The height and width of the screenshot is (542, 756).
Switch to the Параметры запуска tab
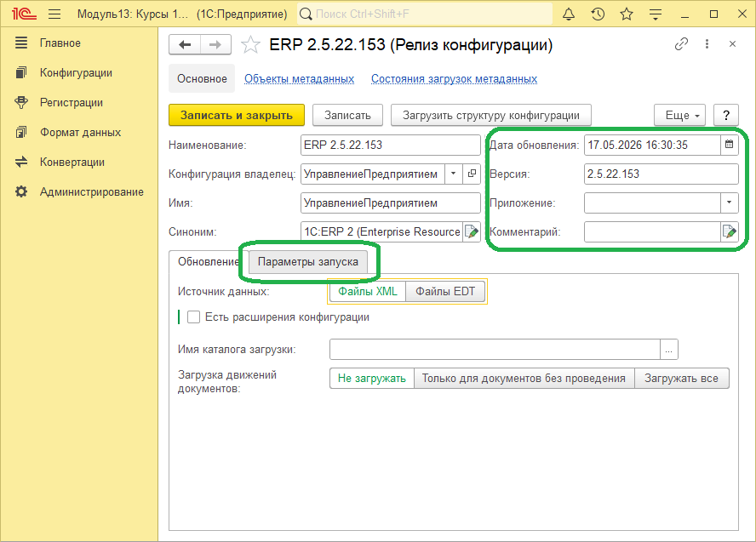pyautogui.click(x=308, y=261)
